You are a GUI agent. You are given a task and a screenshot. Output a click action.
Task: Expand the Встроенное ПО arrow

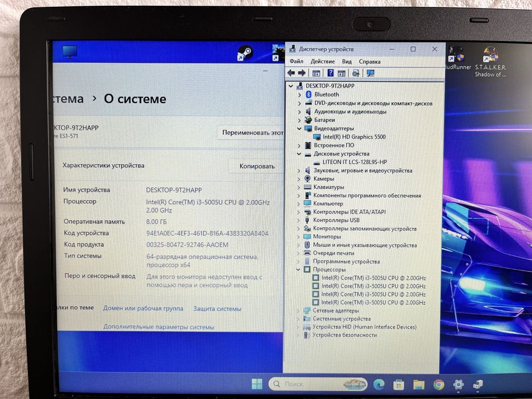coord(299,145)
